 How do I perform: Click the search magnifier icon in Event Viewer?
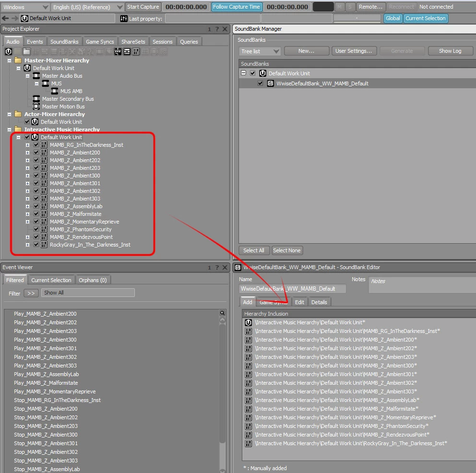[222, 313]
